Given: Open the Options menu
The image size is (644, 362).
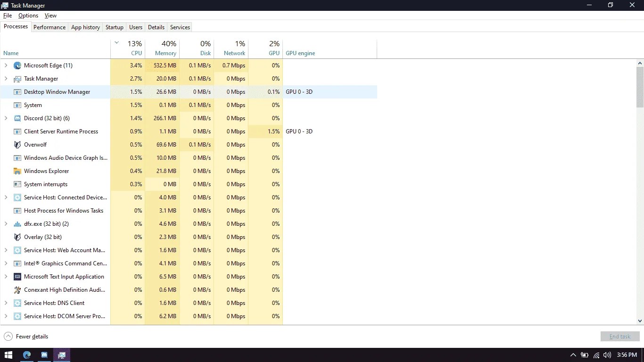Looking at the screenshot, I should pyautogui.click(x=28, y=16).
